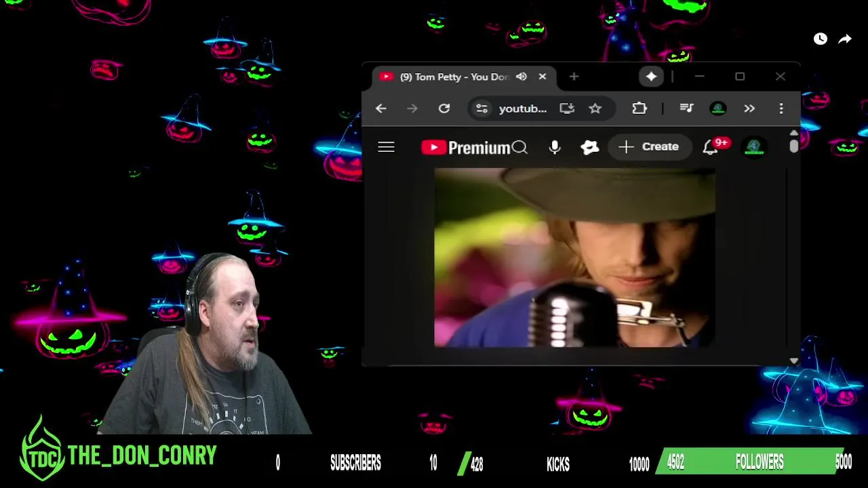Viewport: 868px width, 488px height.
Task: Go to YouTube Premium home logo
Action: click(x=465, y=147)
